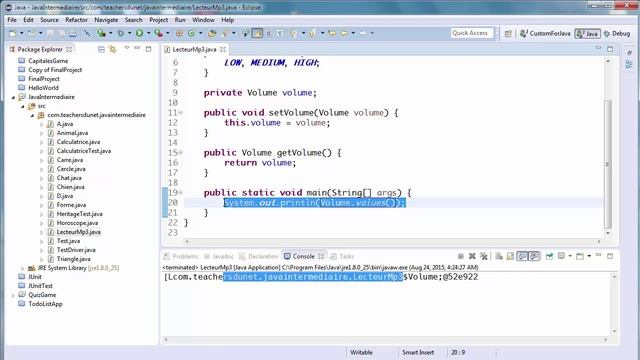
Task: Click the editor vertical scrollbar
Action: 608,164
